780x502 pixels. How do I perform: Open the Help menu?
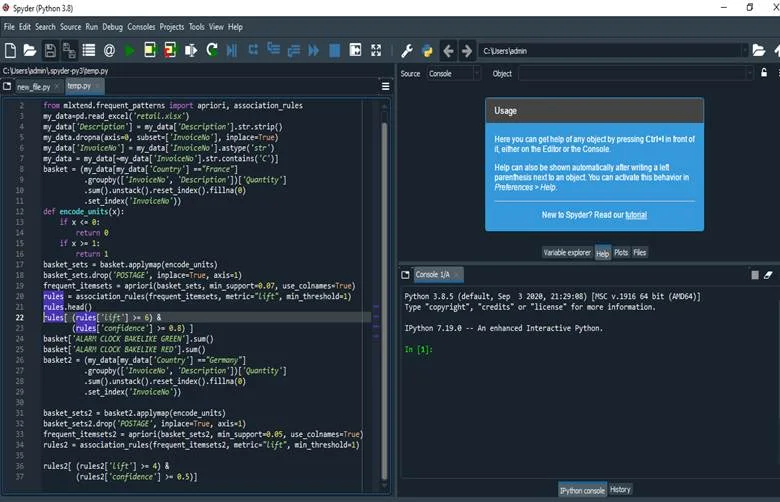(x=235, y=27)
